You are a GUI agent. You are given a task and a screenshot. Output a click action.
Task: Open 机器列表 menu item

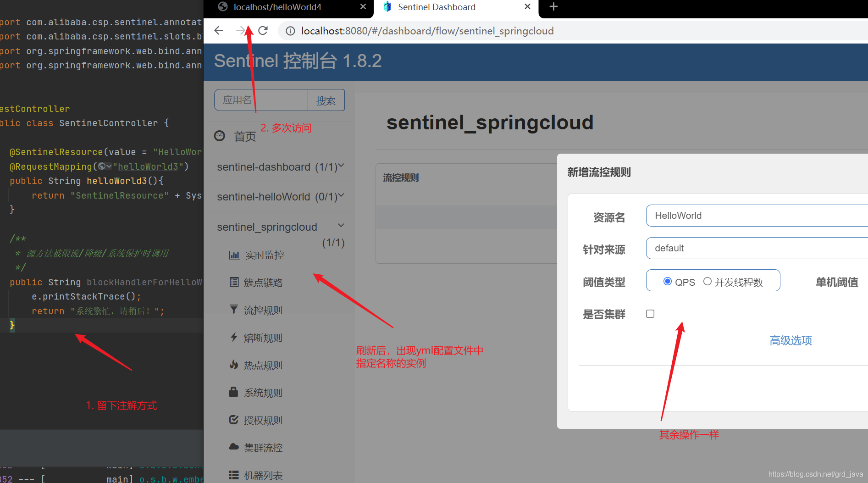[x=263, y=475]
